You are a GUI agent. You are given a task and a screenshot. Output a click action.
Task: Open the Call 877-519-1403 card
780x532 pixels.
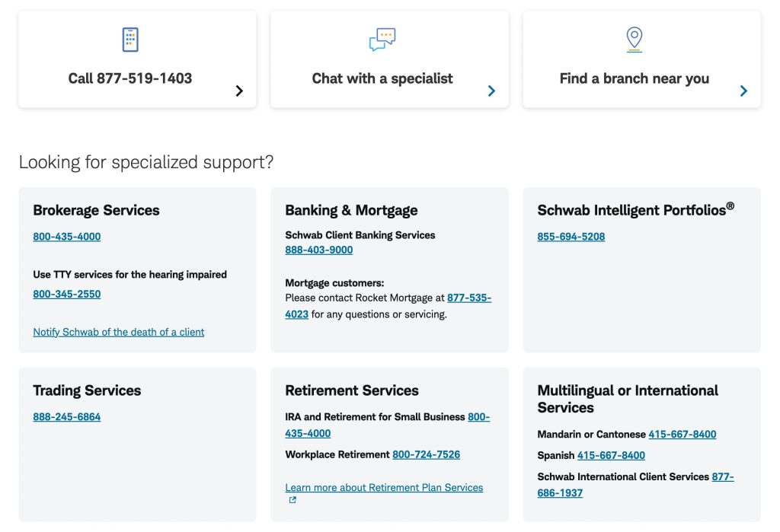130,78
